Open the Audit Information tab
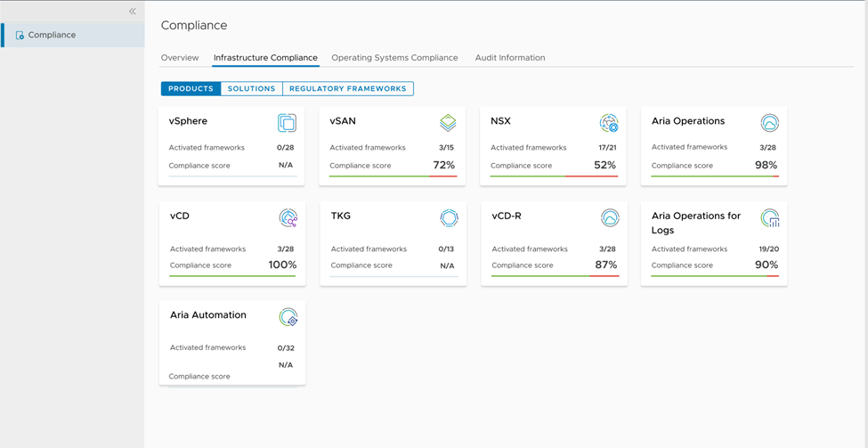The height and width of the screenshot is (448, 868). 510,58
